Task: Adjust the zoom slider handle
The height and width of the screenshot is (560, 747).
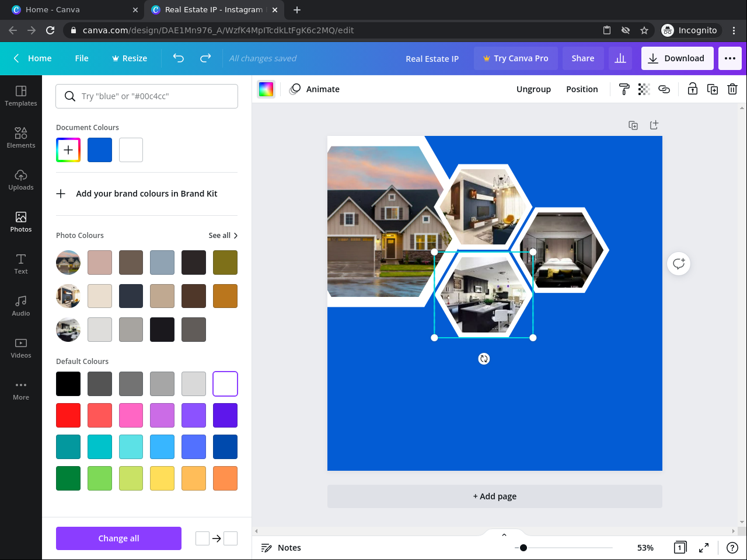Action: click(x=523, y=548)
